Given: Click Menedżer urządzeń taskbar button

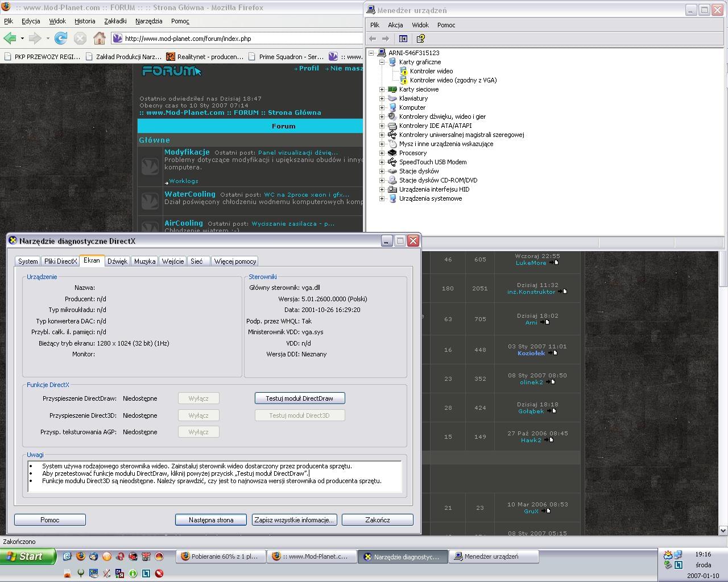Looking at the screenshot, I should point(493,556).
